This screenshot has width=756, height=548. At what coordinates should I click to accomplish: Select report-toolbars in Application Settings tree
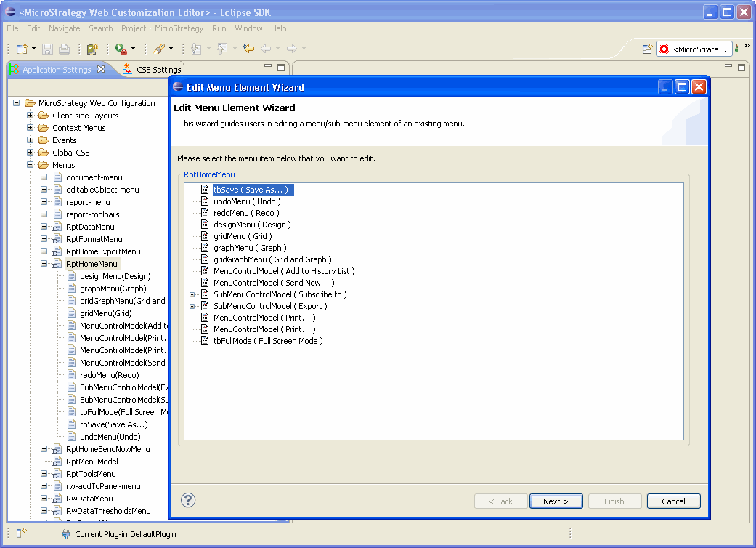[x=92, y=214]
